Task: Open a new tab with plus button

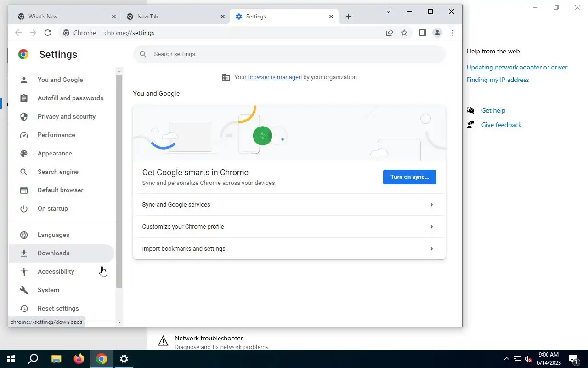Action: click(x=349, y=17)
